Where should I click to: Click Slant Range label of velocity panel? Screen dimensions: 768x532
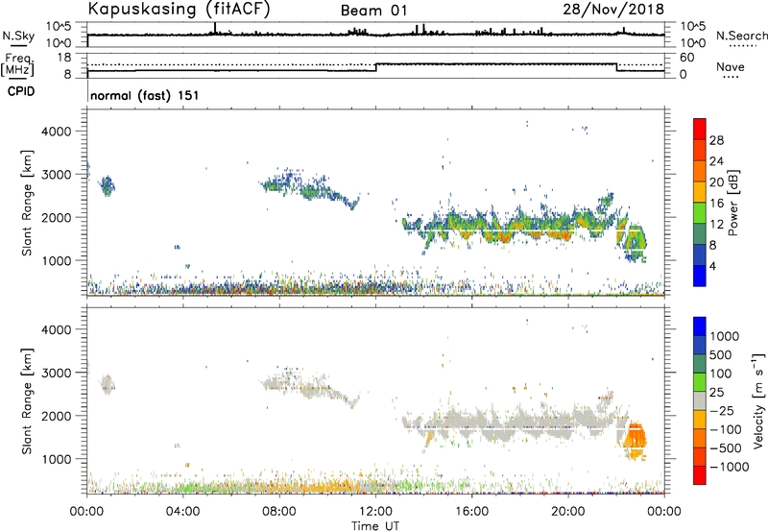click(x=27, y=401)
